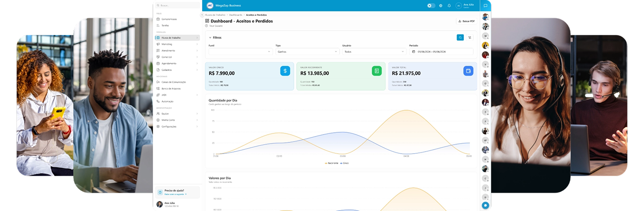Click the Marketing megaphone icon
Image resolution: width=644 pixels, height=211 pixels.
[158, 44]
